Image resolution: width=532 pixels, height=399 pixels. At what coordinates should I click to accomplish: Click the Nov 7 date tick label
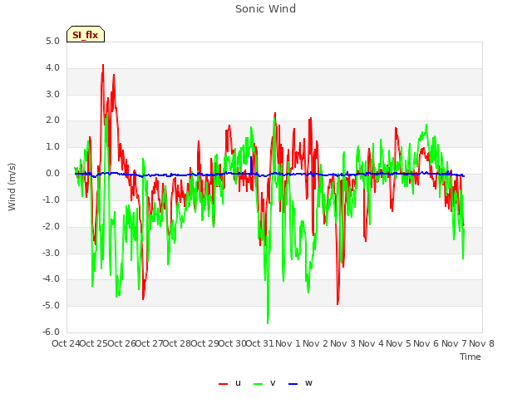[454, 343]
